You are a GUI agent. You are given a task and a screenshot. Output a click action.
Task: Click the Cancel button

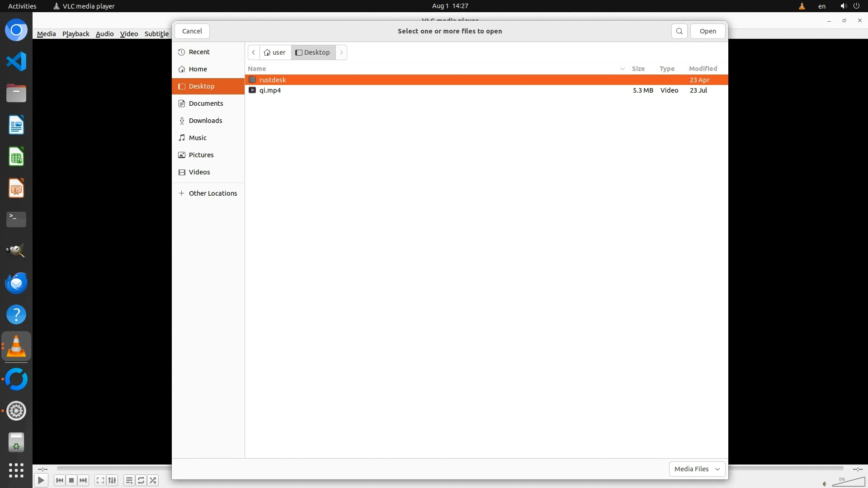click(192, 31)
